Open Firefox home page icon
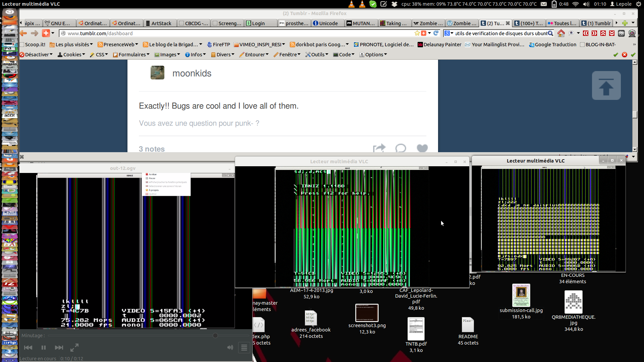Image resolution: width=644 pixels, height=362 pixels. (x=561, y=33)
